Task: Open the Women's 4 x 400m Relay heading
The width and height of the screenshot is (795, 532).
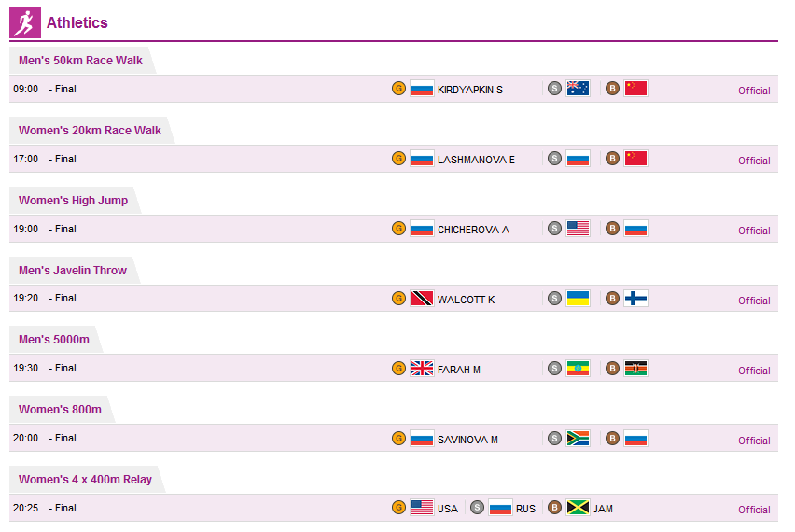Action: point(85,479)
